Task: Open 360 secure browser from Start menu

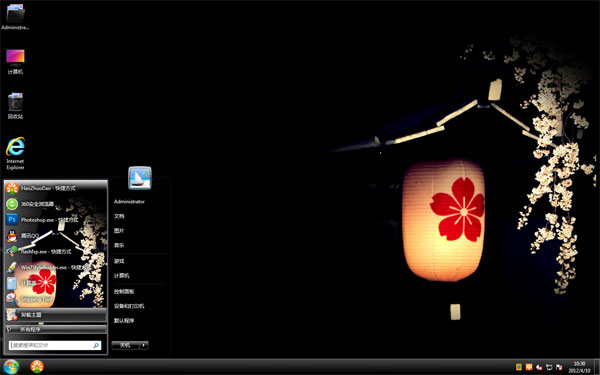Action: pos(55,204)
